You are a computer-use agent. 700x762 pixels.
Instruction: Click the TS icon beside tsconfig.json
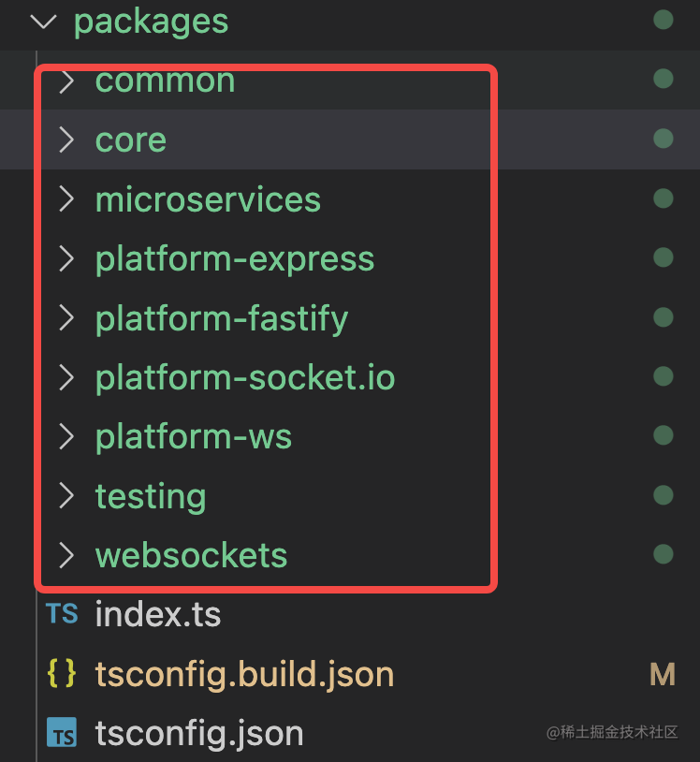[x=62, y=734]
